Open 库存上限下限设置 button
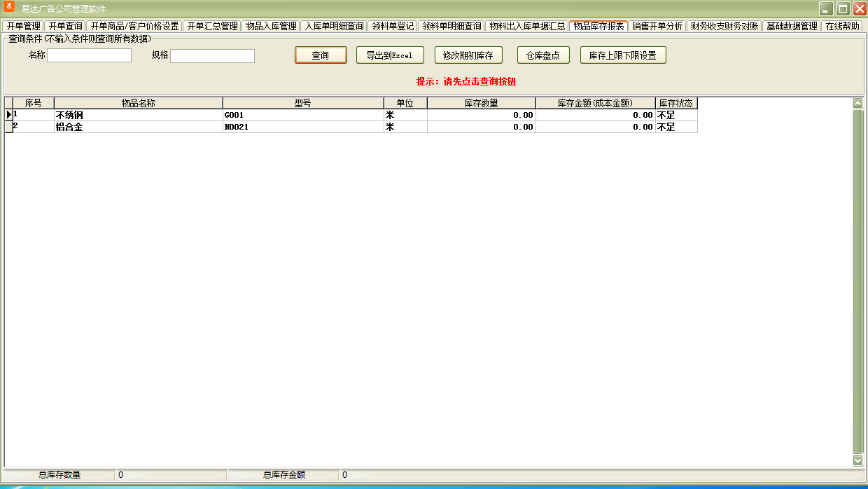This screenshot has width=868, height=489. (623, 55)
